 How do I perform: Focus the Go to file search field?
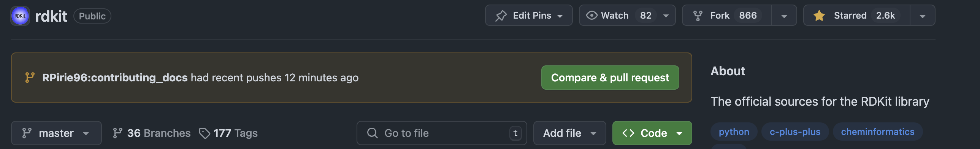point(441,133)
